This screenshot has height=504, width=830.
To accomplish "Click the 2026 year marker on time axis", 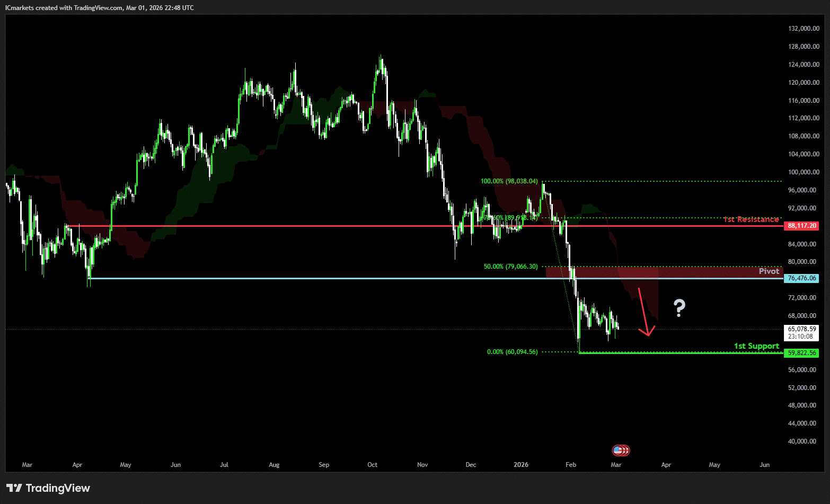I will coord(521,465).
